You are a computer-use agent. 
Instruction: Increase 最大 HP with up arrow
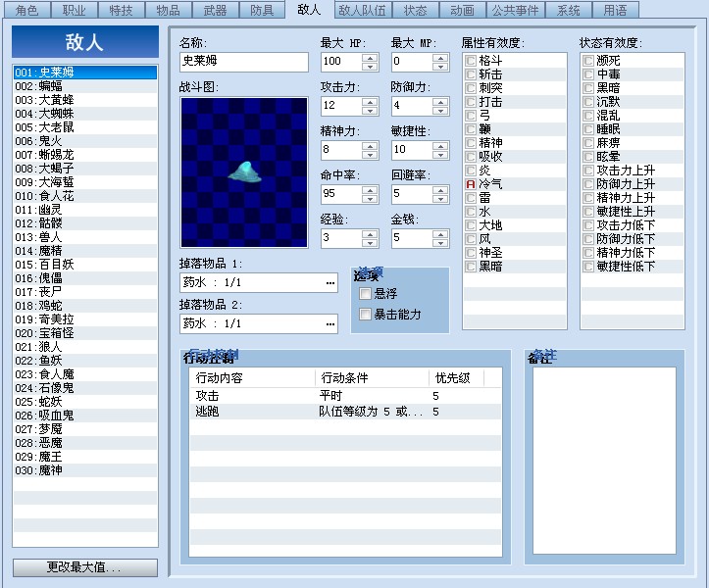click(370, 58)
